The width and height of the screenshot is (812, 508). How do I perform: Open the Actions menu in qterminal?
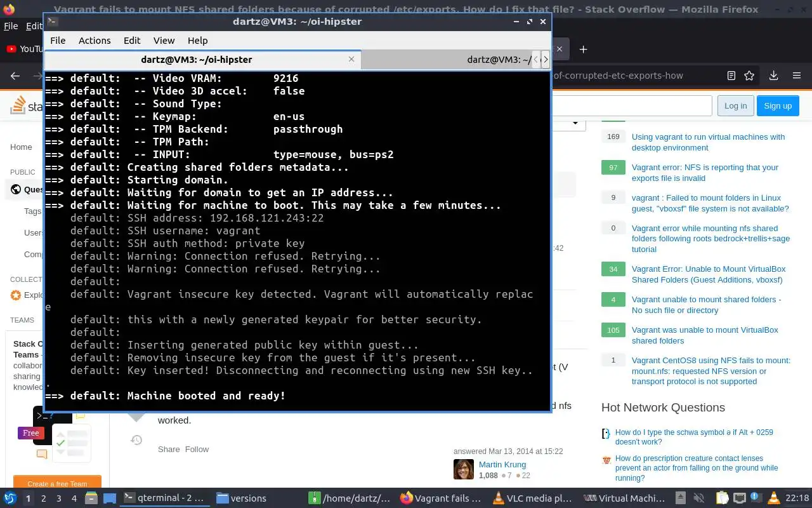click(95, 40)
